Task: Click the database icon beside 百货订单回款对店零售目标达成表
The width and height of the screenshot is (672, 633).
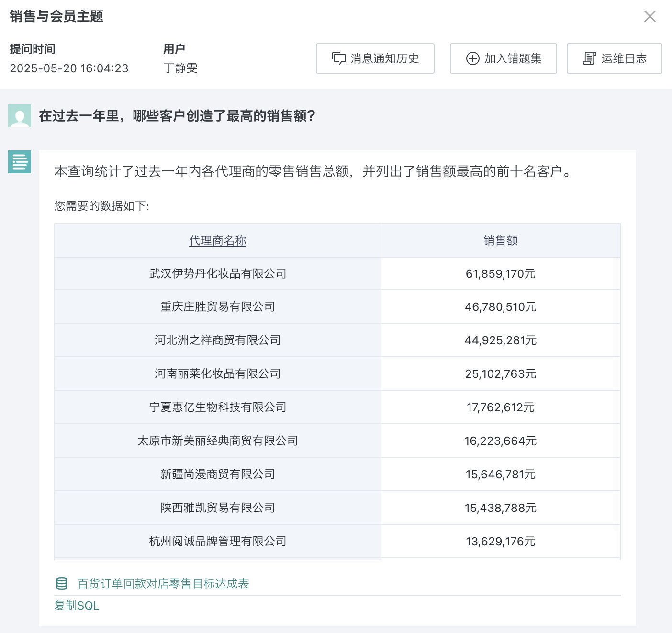Action: (x=62, y=584)
